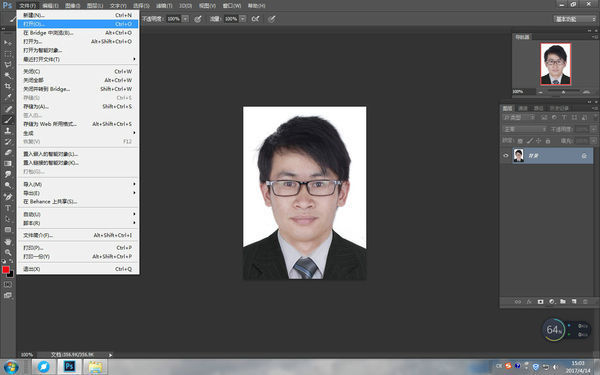Select the Hand tool
Viewport: 600px width, 375px height.
[x=8, y=241]
